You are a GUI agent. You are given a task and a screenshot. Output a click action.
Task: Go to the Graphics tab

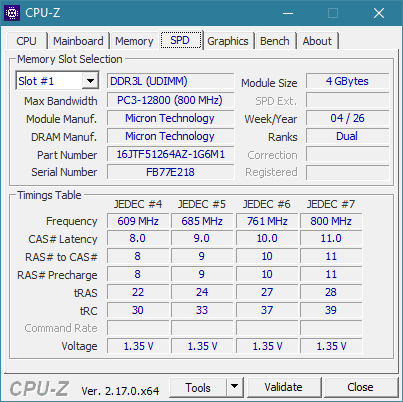(x=228, y=41)
